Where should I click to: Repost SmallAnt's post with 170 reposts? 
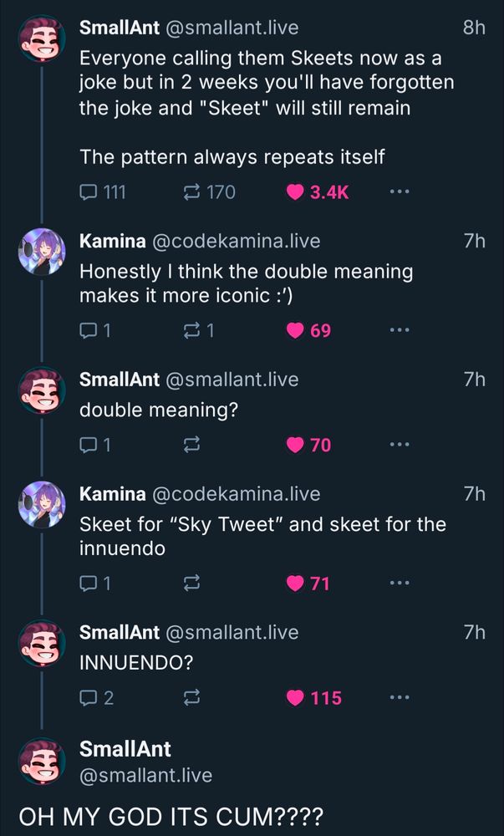pos(191,192)
